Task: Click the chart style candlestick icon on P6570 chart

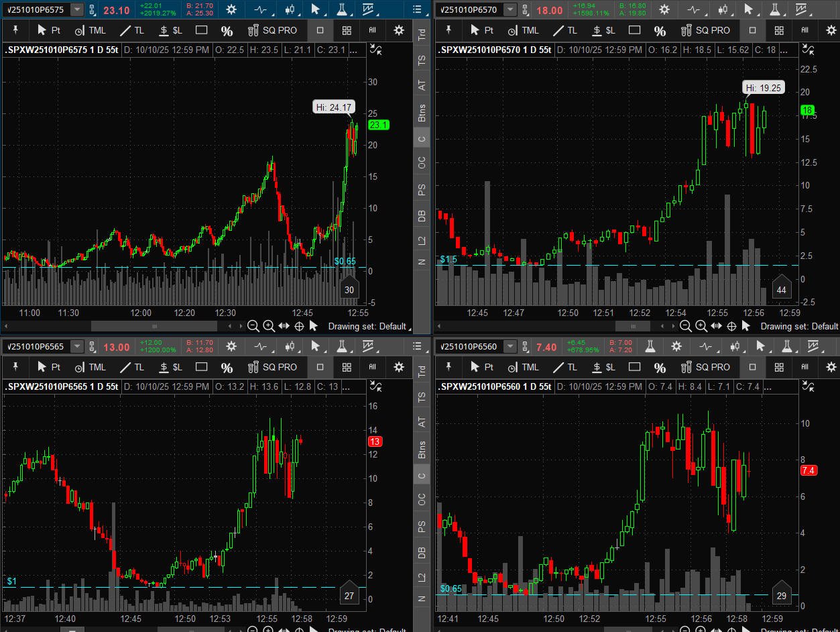Action: [723, 9]
